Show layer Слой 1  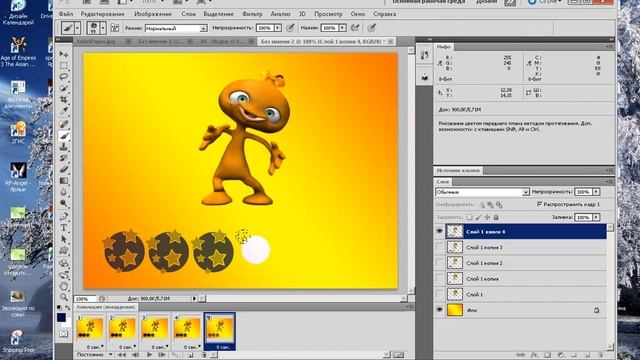coord(439,294)
